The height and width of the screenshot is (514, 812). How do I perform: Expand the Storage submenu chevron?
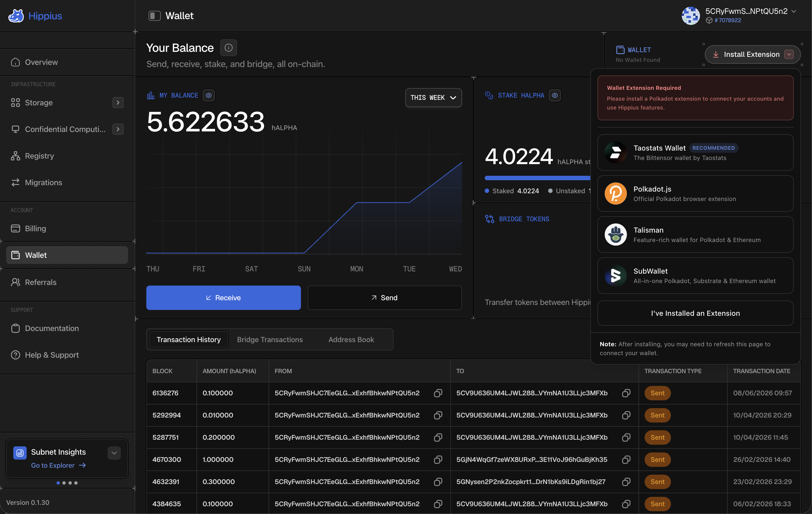[118, 103]
